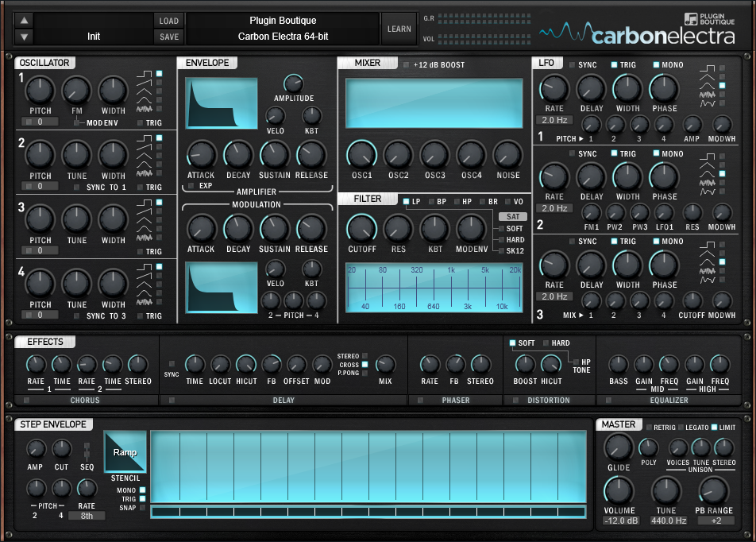Click the LOAD preset button
The height and width of the screenshot is (542, 756).
[169, 21]
